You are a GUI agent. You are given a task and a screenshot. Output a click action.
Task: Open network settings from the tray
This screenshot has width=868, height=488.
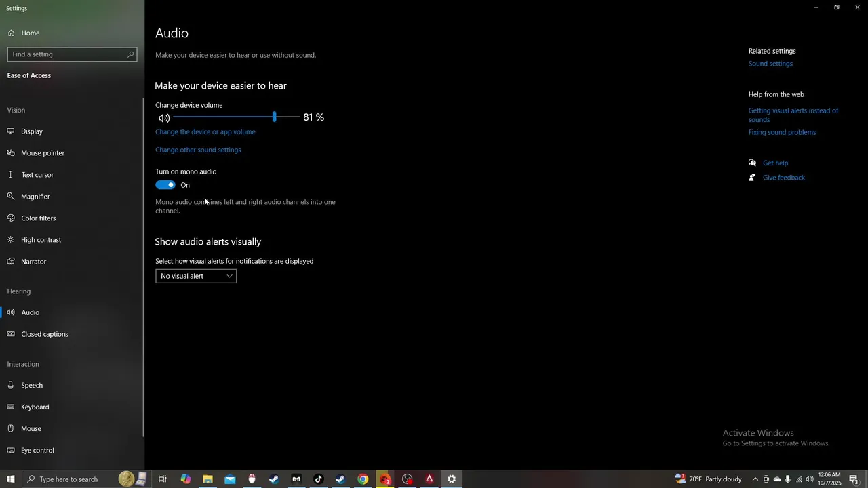click(799, 479)
